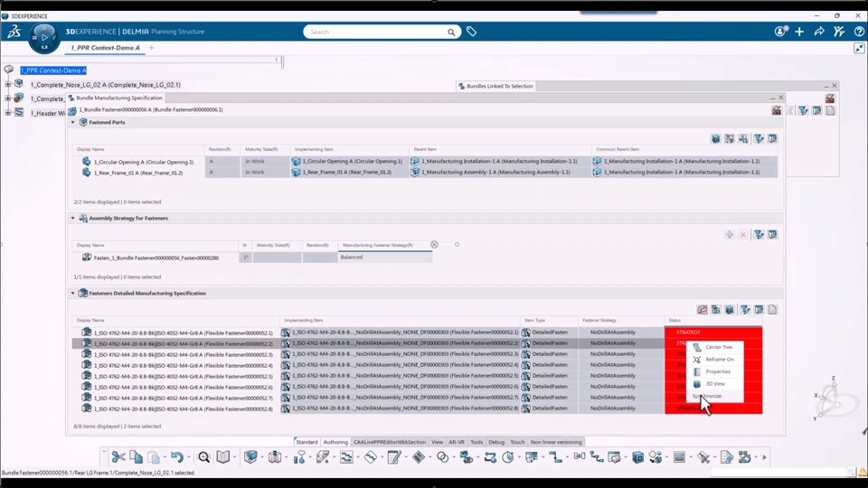
Task: Collapse the tree panel with left chevron
Action: 277,60
